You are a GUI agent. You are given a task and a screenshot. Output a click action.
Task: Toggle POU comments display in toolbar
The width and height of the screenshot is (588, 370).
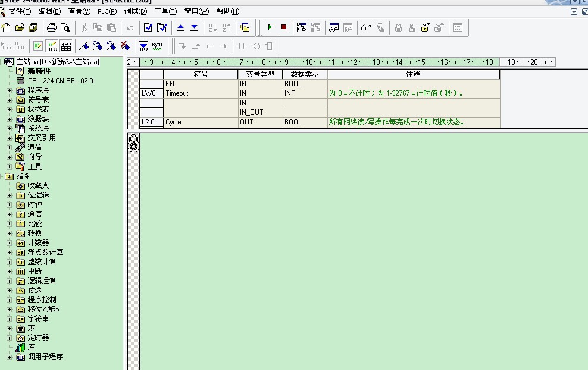(38, 46)
